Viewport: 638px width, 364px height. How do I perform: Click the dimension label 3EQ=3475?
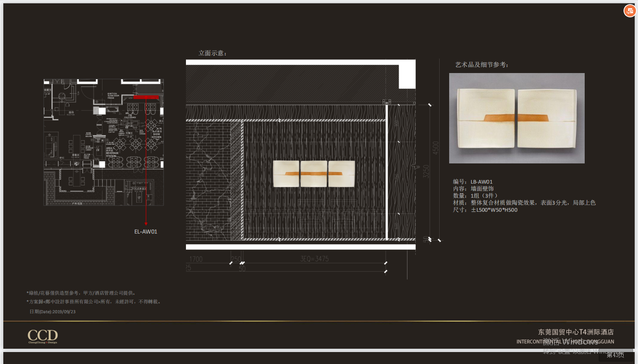314,259
